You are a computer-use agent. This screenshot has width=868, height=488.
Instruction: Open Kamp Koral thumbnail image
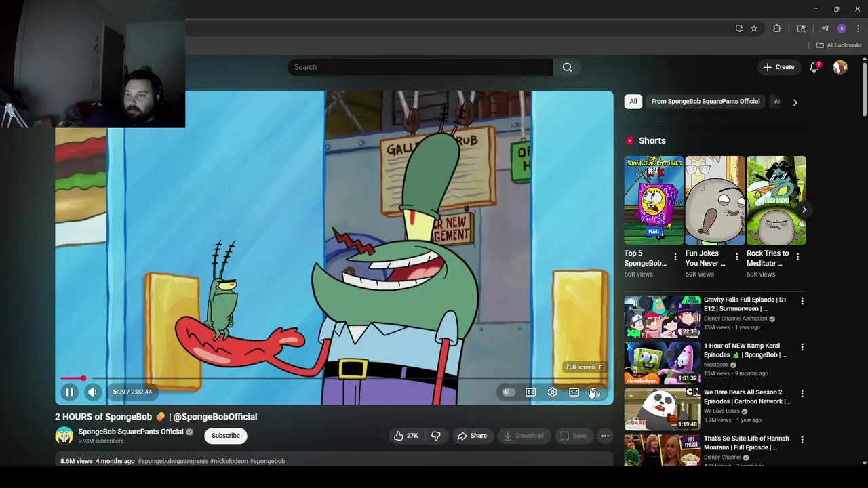[662, 363]
